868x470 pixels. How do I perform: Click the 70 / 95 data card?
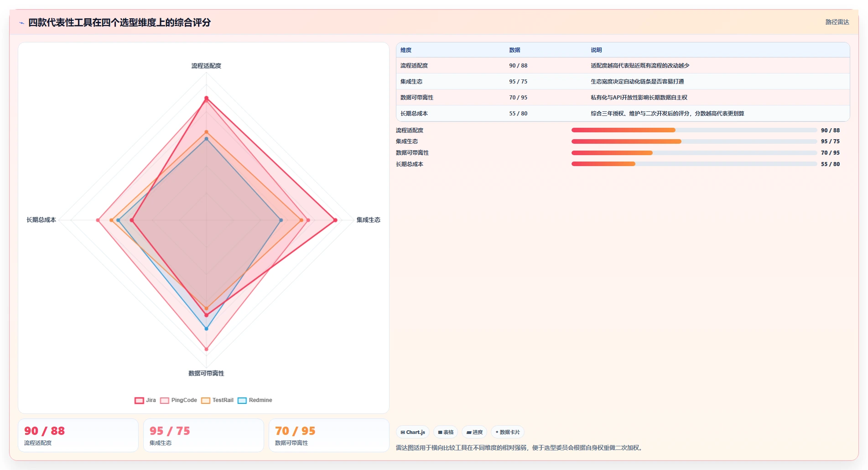pos(329,435)
